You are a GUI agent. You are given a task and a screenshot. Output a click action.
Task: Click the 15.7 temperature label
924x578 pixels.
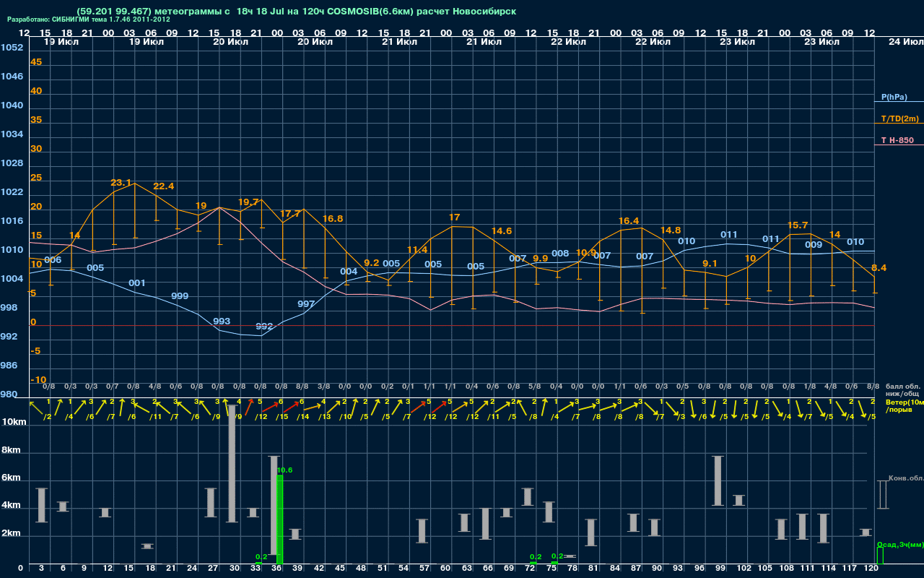pyautogui.click(x=798, y=225)
